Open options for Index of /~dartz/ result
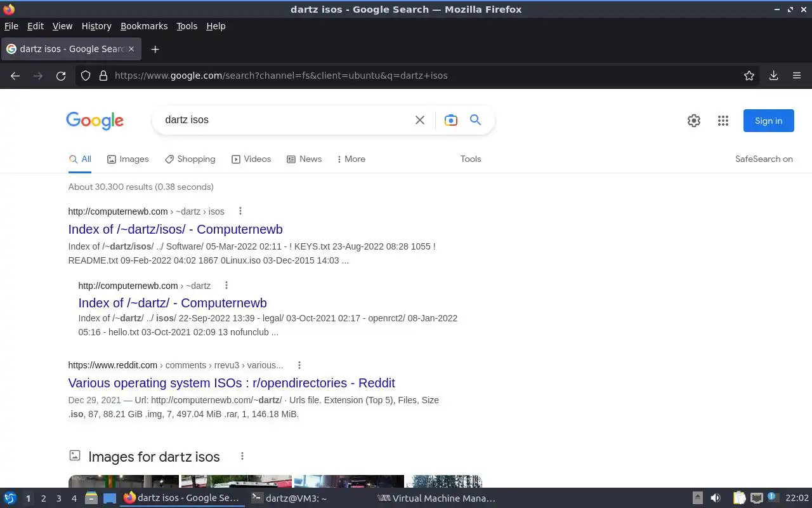The height and width of the screenshot is (508, 812). (226, 285)
